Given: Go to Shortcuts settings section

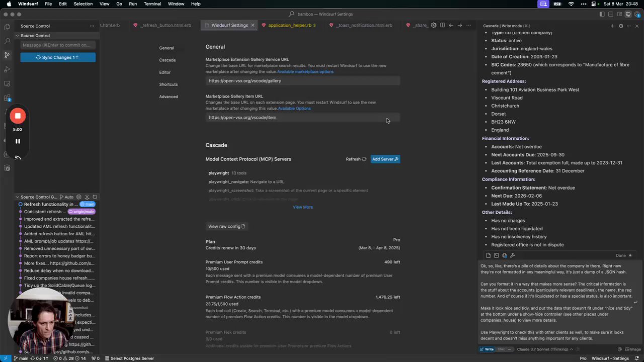Looking at the screenshot, I should [x=169, y=84].
